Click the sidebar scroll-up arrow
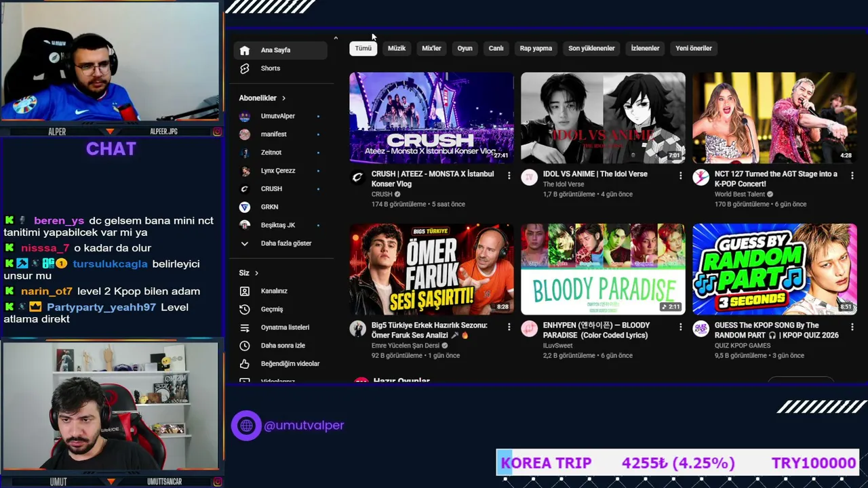868x488 pixels. 335,38
